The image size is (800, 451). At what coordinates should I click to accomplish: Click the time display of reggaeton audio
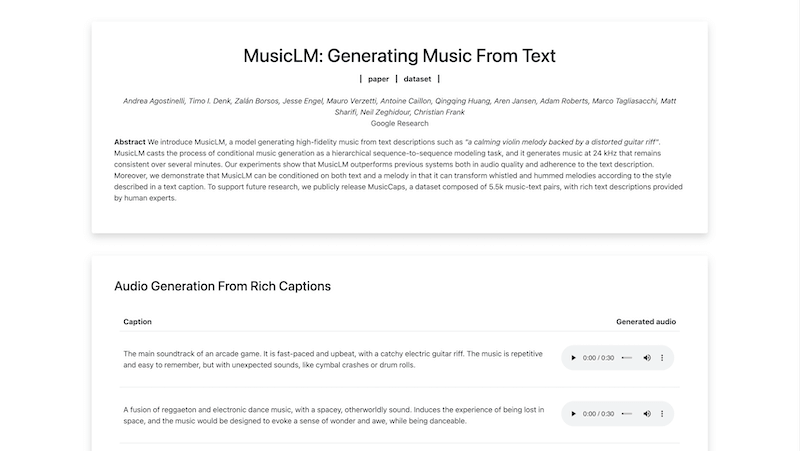[598, 414]
